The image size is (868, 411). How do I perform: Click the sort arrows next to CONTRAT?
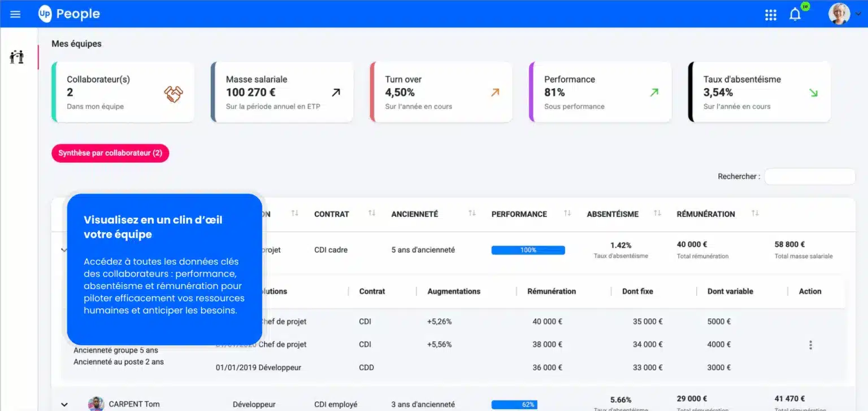pos(371,214)
